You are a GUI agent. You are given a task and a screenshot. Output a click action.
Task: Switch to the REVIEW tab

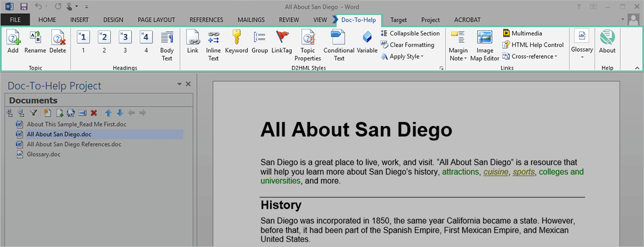pos(289,19)
